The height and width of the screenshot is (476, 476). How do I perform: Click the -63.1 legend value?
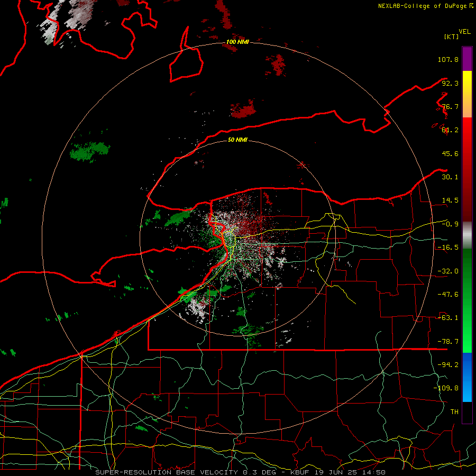[x=448, y=318]
